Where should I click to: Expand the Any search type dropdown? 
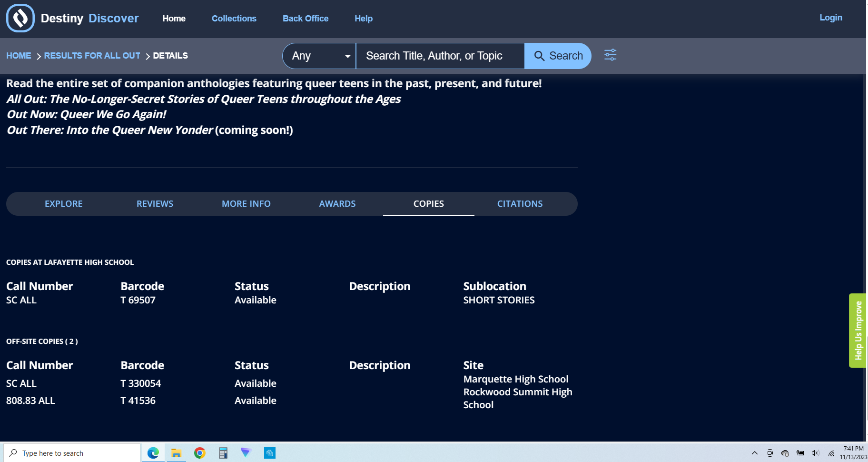pos(319,56)
